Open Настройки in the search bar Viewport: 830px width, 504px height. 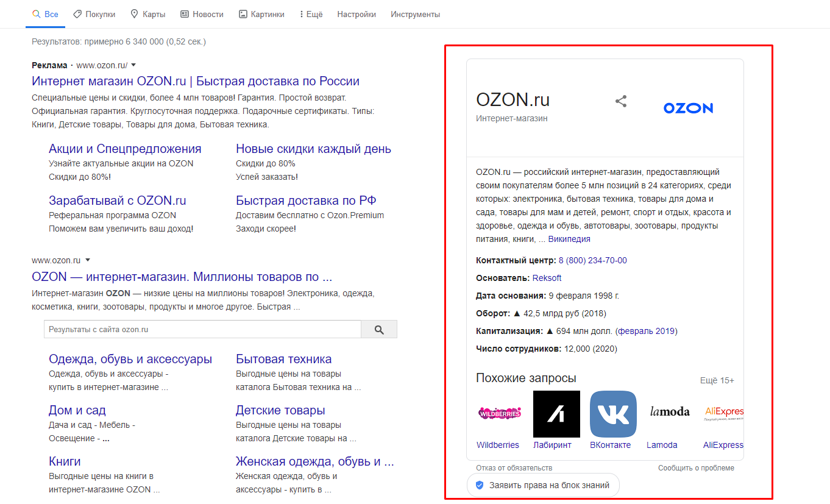coord(356,14)
